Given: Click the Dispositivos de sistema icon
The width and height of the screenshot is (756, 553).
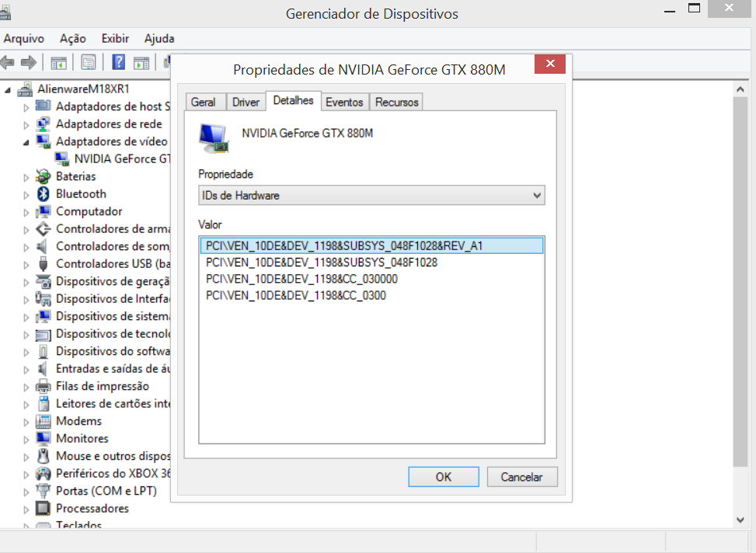Looking at the screenshot, I should (x=43, y=316).
